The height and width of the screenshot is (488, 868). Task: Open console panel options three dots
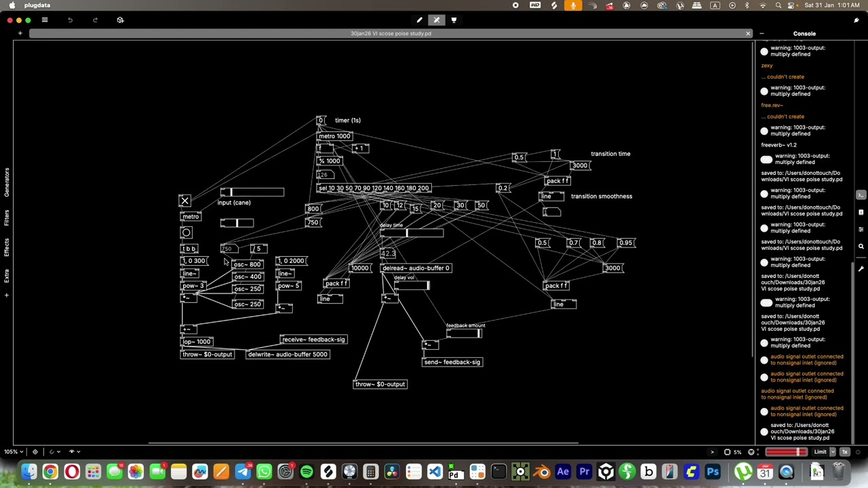click(762, 33)
